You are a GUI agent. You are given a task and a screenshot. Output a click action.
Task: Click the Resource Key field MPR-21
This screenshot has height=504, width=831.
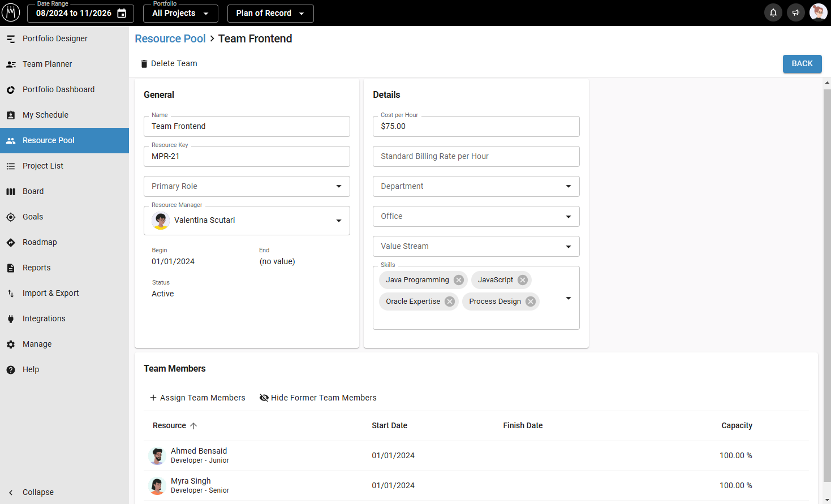tap(247, 156)
